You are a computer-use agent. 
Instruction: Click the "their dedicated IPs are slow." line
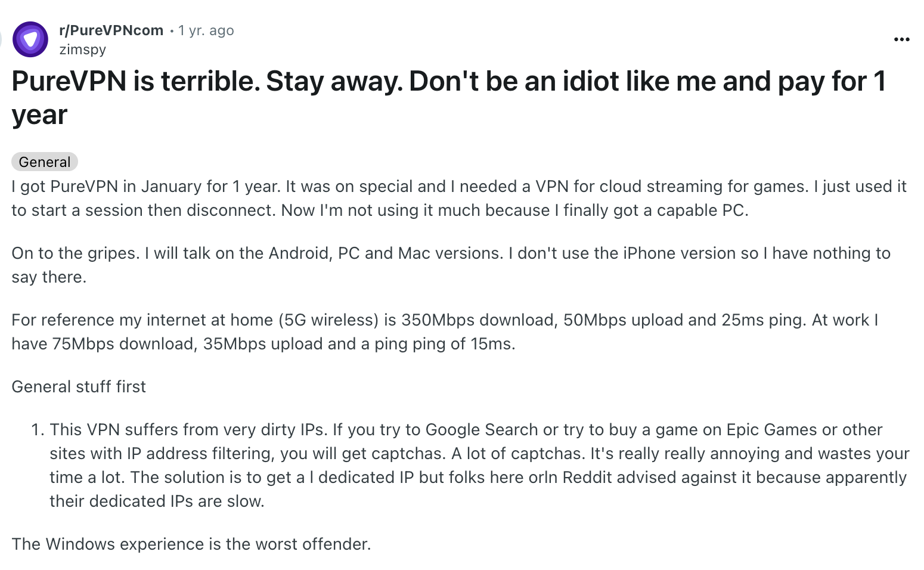[x=157, y=501]
